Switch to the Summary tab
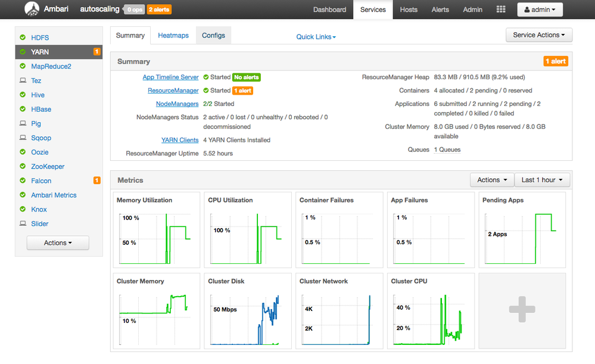Viewport: 595px width, 364px height. click(x=130, y=35)
